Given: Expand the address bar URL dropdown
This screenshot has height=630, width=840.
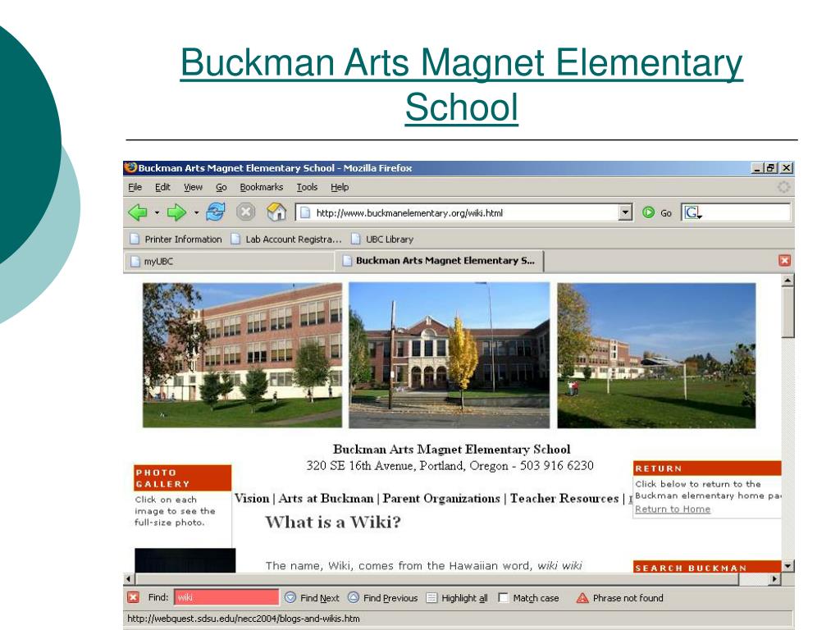Looking at the screenshot, I should (625, 212).
